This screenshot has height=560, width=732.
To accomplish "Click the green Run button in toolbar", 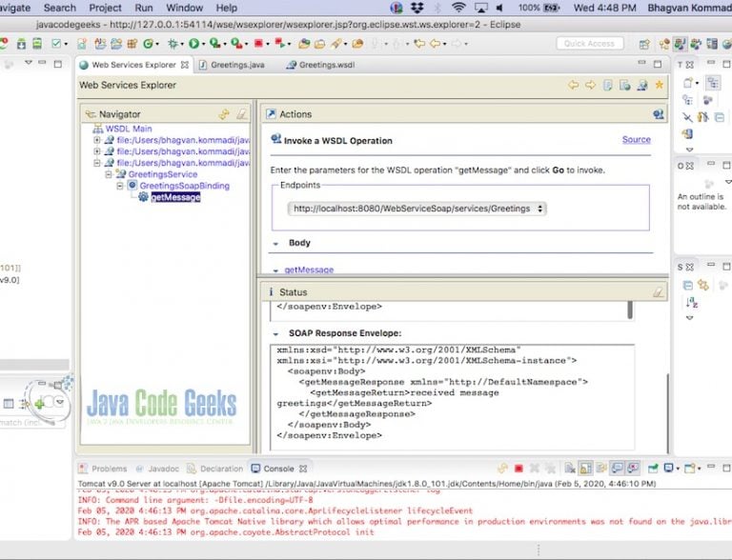I will pos(193,44).
